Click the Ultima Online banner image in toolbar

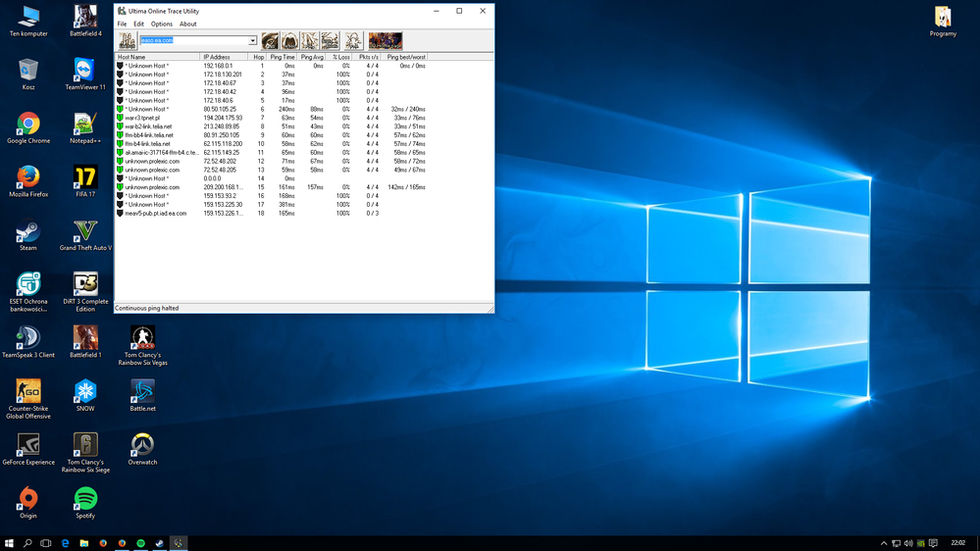pos(385,41)
